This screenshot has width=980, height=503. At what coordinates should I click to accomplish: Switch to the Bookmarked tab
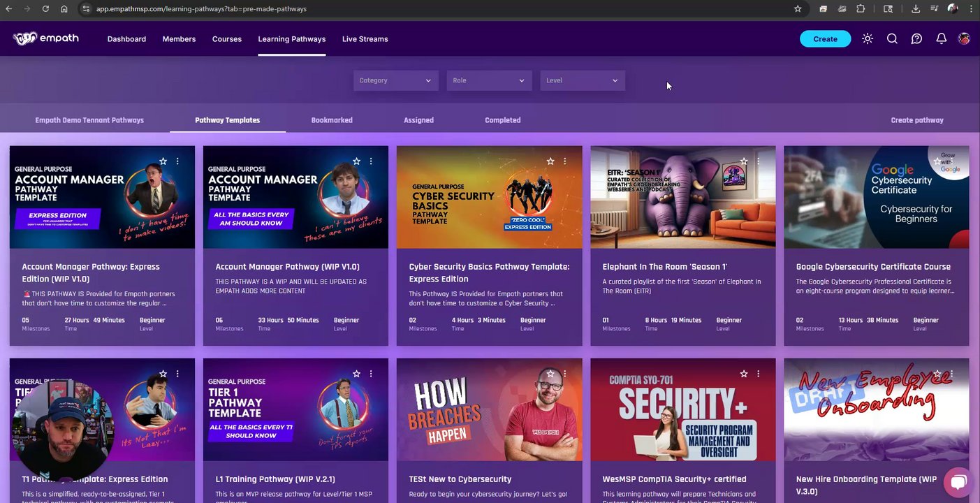[332, 120]
